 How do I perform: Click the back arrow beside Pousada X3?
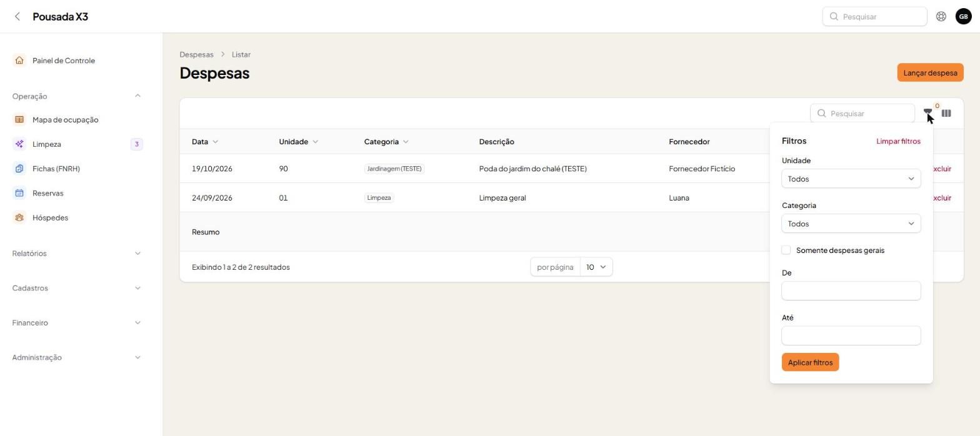pos(17,16)
